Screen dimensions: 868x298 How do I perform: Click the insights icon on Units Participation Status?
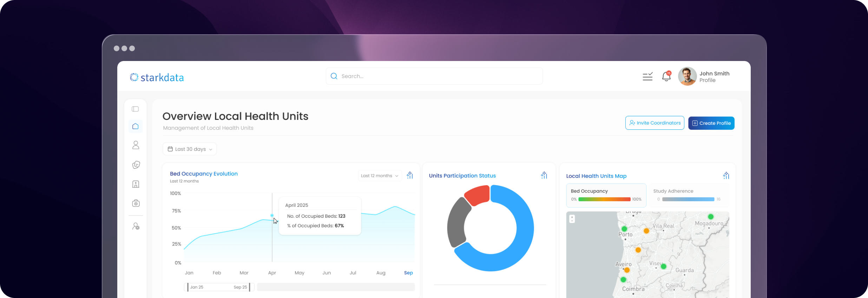point(544,175)
